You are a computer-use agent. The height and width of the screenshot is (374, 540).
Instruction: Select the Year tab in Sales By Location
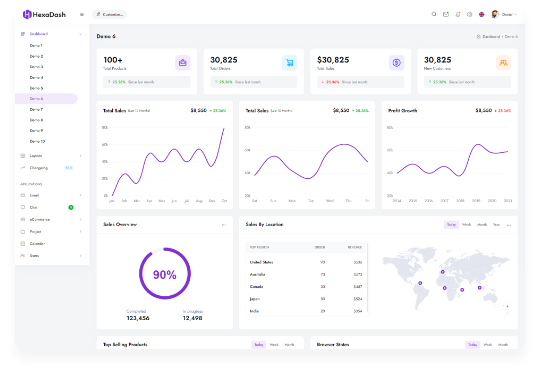coord(496,225)
